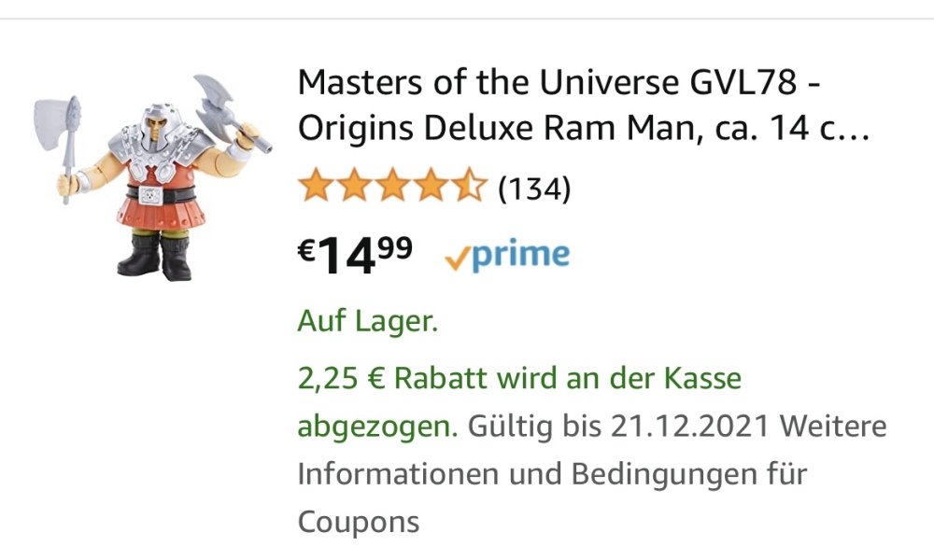Click the 'Coupons' word in the terms link
The image size is (934, 560).
(x=359, y=522)
